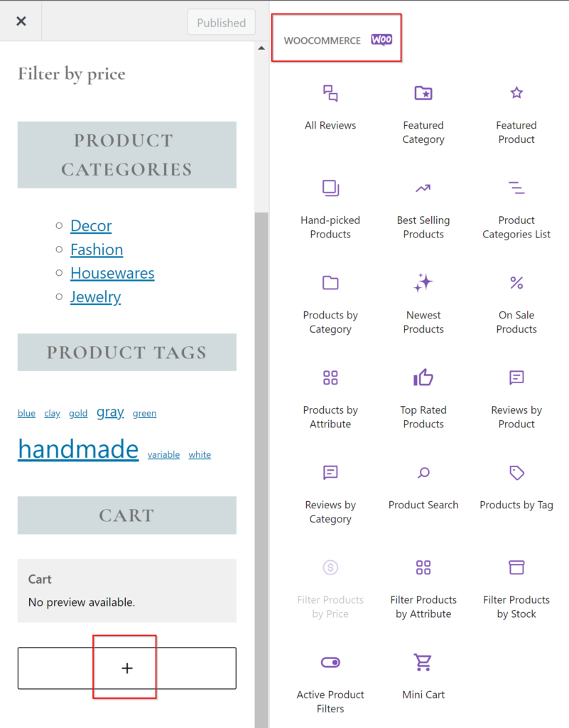Select the All Reviews block icon
569x728 pixels.
coord(330,94)
